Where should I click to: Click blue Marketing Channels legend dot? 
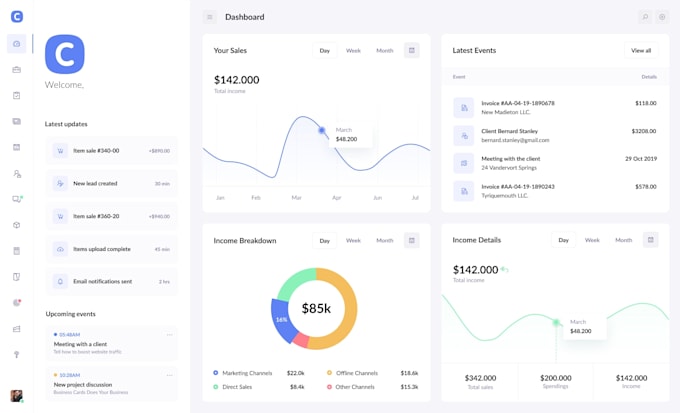tap(216, 373)
